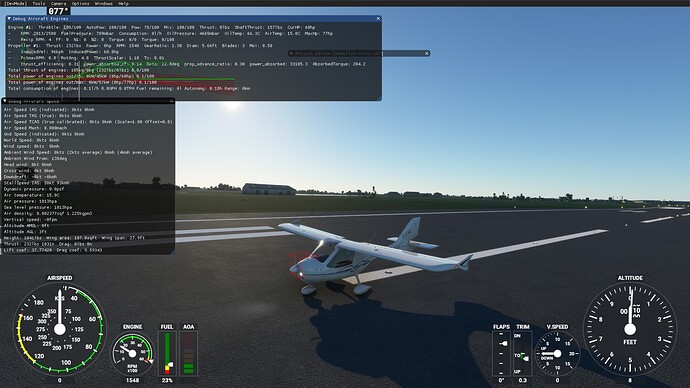Click the AOA indicator bars
The width and height of the screenshot is (690, 388).
(188, 354)
